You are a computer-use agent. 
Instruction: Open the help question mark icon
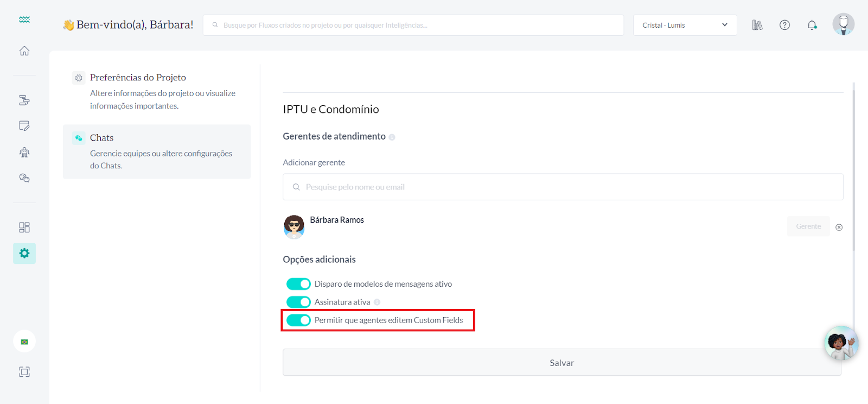[784, 25]
